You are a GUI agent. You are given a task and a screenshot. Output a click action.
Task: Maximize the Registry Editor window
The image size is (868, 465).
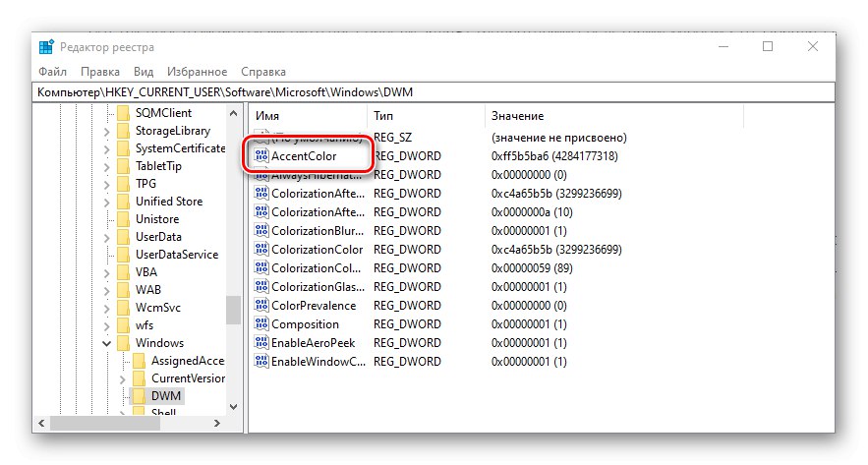click(x=768, y=46)
